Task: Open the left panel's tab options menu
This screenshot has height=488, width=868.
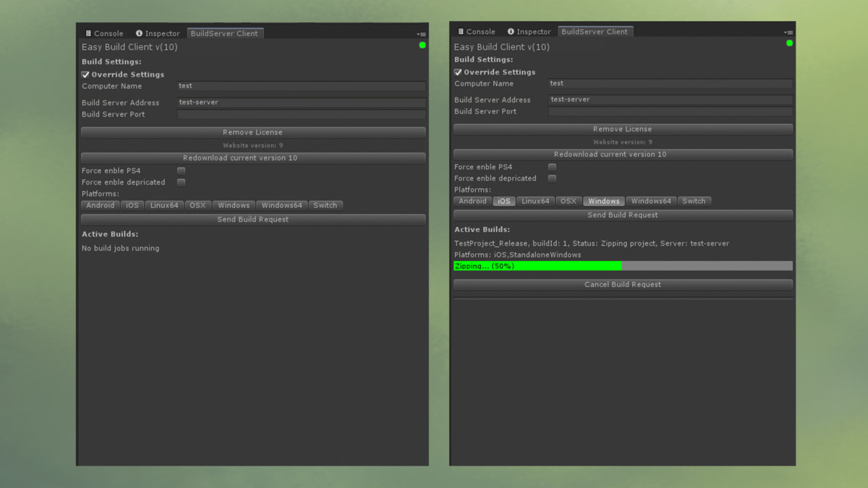Action: (421, 34)
